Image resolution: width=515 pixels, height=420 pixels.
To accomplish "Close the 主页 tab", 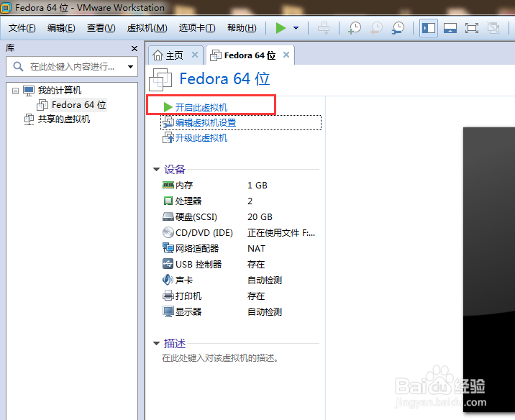I will 195,55.
